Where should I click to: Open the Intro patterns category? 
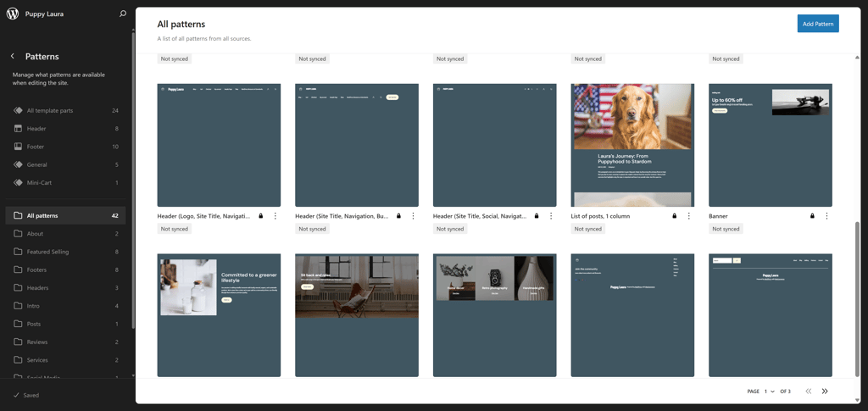[65, 306]
